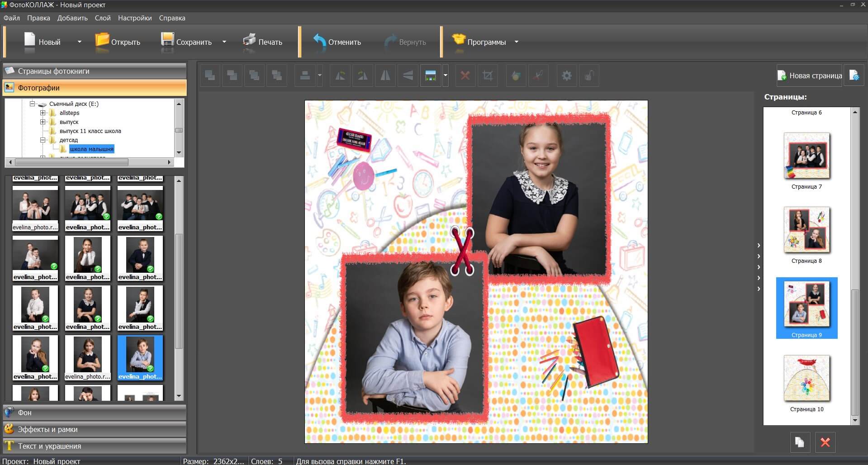Collapse the детсад folder node
868x465 pixels.
43,140
